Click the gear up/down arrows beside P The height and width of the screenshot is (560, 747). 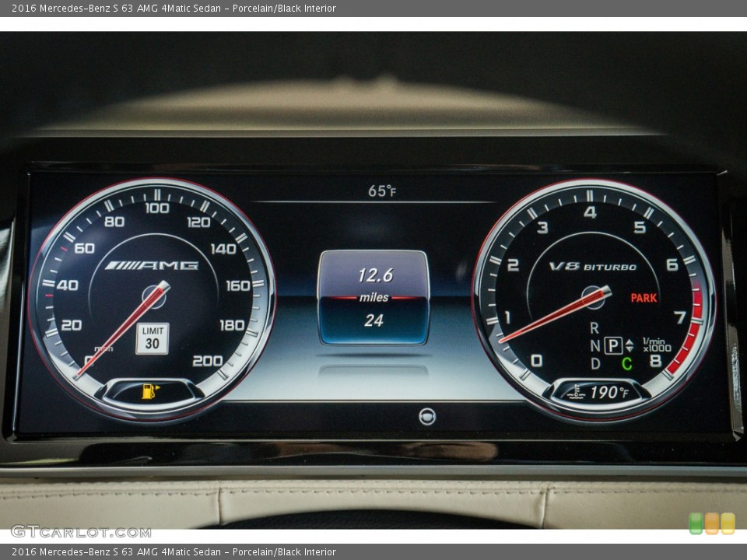(630, 345)
